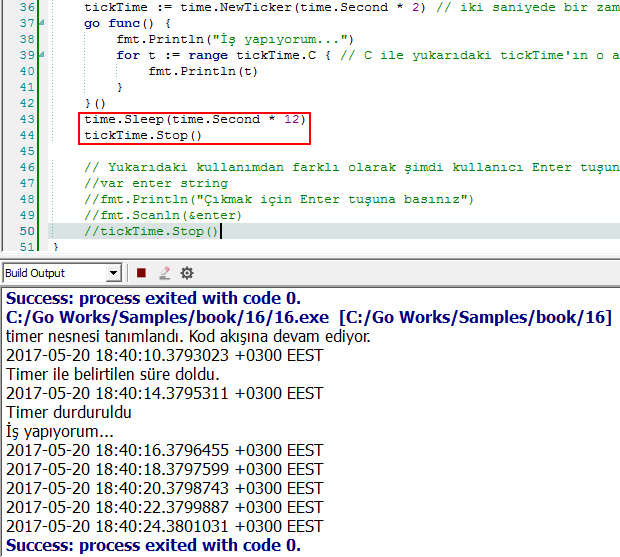This screenshot has height=557, width=620.
Task: Clear the build output with eraser icon
Action: 164,273
